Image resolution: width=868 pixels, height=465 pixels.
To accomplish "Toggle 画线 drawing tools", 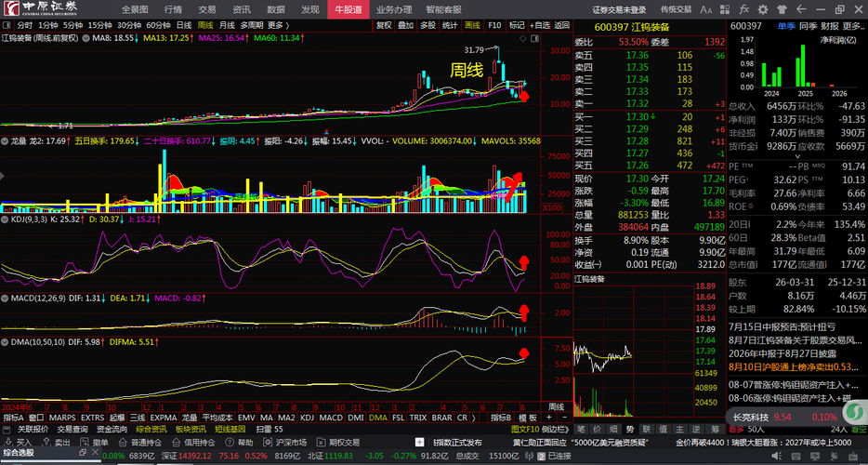I will pos(472,25).
